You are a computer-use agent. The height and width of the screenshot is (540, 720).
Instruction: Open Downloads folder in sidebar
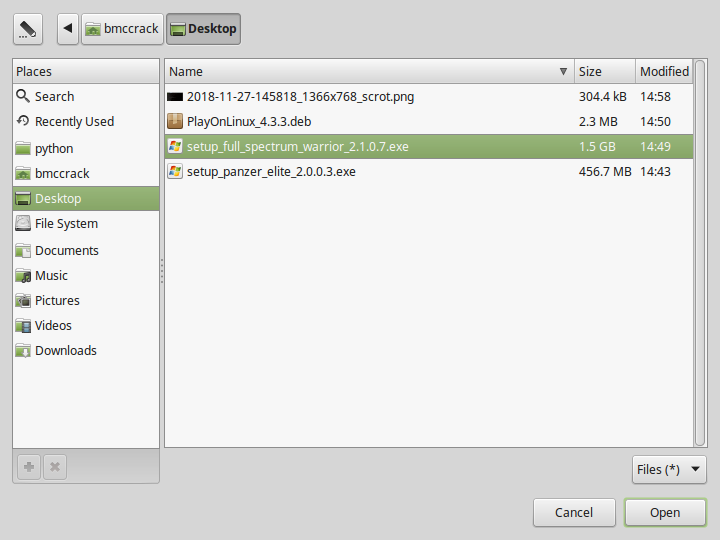(86, 350)
